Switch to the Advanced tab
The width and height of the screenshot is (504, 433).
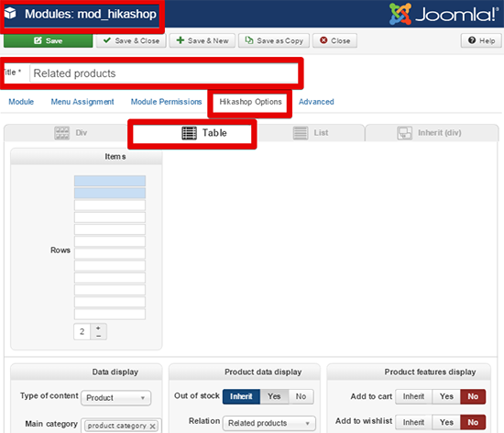(316, 102)
